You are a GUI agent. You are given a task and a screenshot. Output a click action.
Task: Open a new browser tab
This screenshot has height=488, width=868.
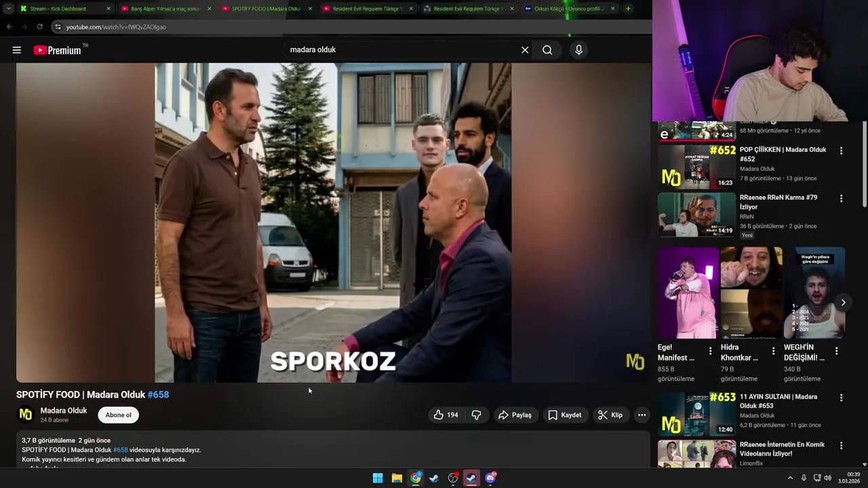click(x=628, y=9)
